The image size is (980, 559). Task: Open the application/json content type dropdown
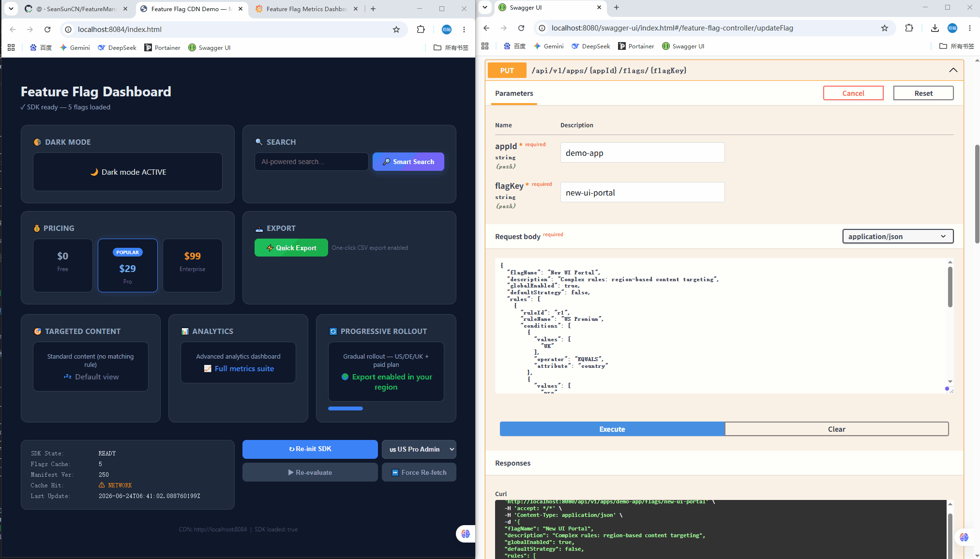(x=898, y=236)
